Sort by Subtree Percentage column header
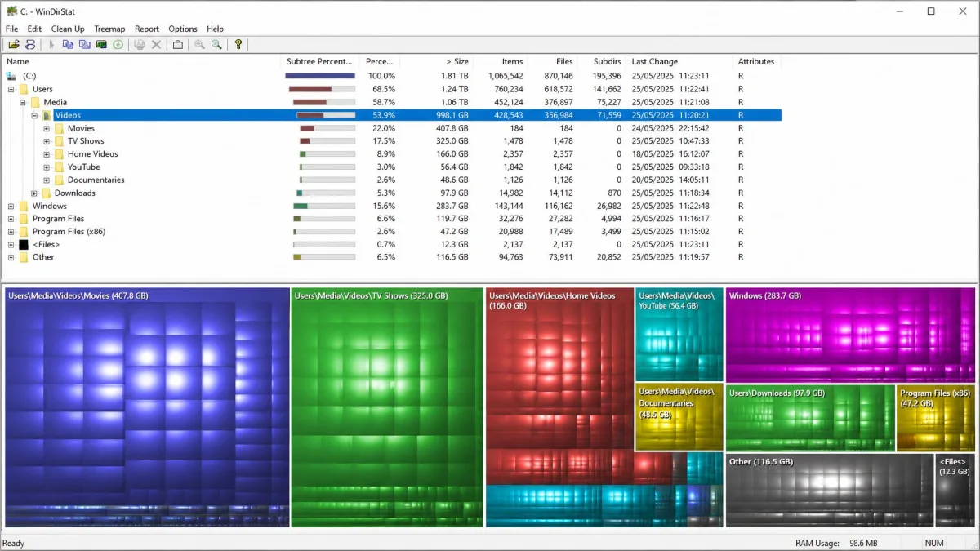 320,61
